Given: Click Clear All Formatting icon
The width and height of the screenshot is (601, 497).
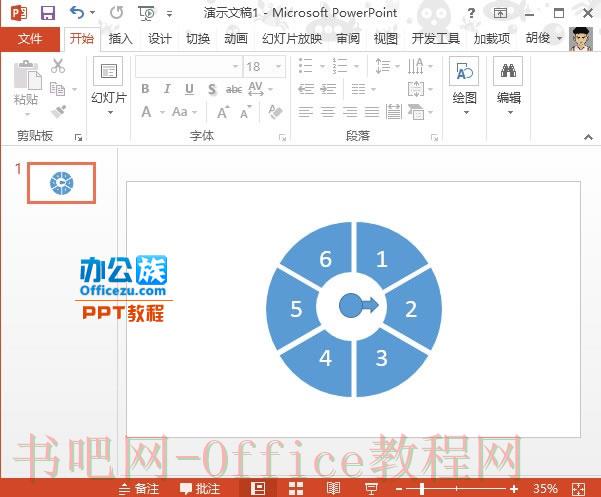Looking at the screenshot, I should tap(275, 112).
